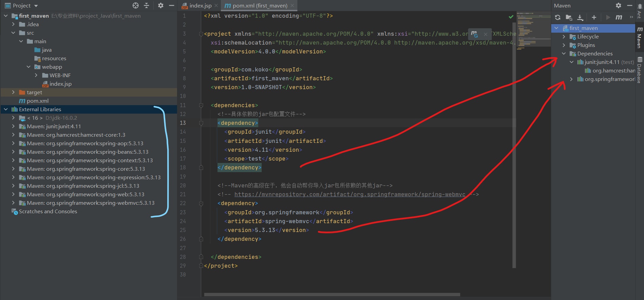Click Generate Sources and Update Folders icon
644x300 pixels.
point(569,17)
